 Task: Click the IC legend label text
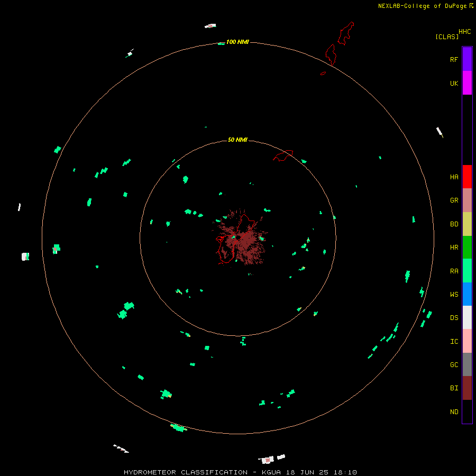click(x=454, y=342)
